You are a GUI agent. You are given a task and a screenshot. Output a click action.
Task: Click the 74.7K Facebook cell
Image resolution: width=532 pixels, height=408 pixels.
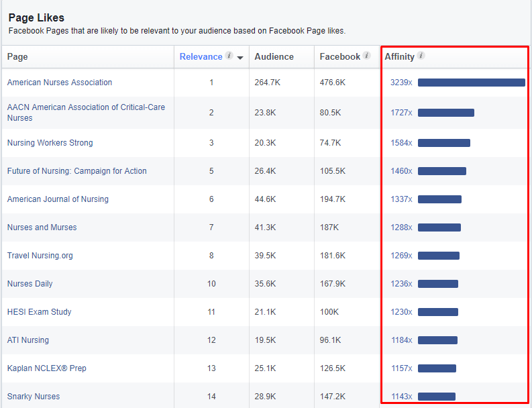click(x=330, y=142)
